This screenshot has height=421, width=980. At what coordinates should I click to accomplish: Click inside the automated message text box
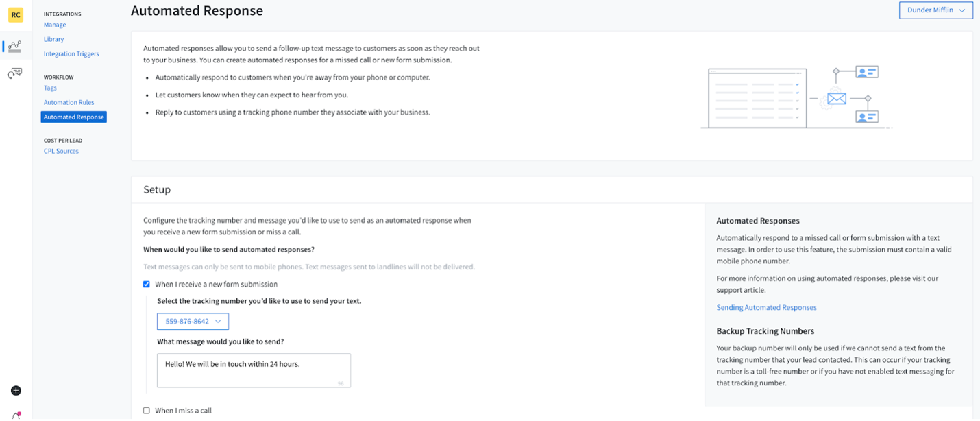pyautogui.click(x=254, y=370)
